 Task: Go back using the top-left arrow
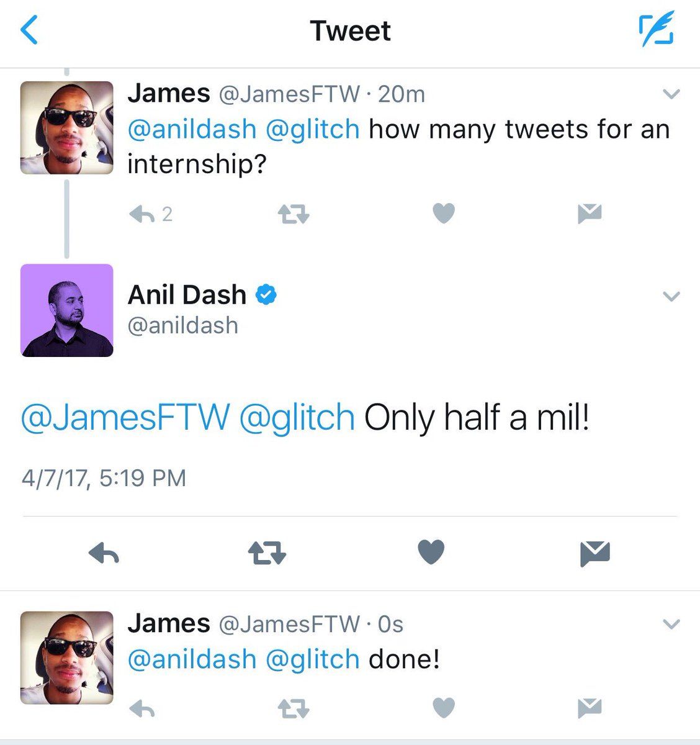pyautogui.click(x=30, y=31)
